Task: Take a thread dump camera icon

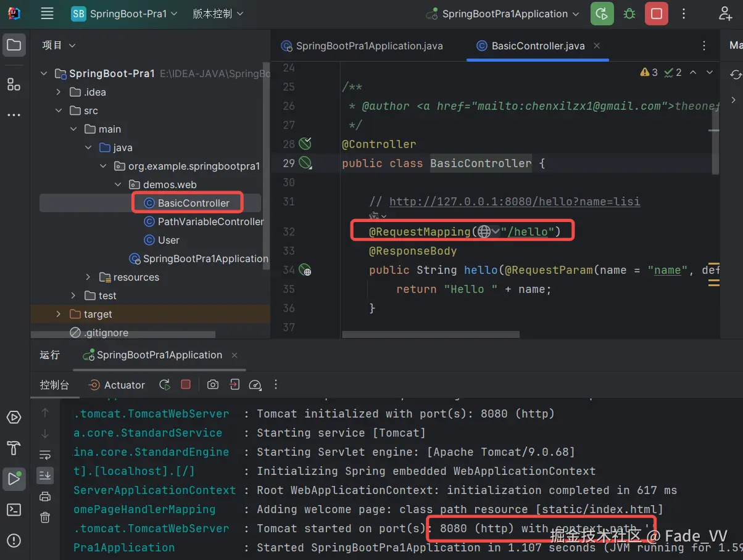Action: pyautogui.click(x=213, y=385)
